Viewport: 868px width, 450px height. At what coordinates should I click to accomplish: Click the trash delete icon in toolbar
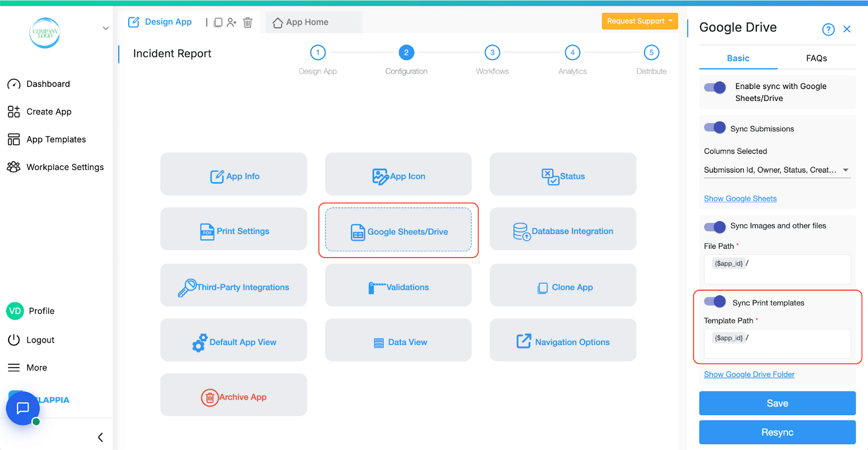pyautogui.click(x=248, y=22)
